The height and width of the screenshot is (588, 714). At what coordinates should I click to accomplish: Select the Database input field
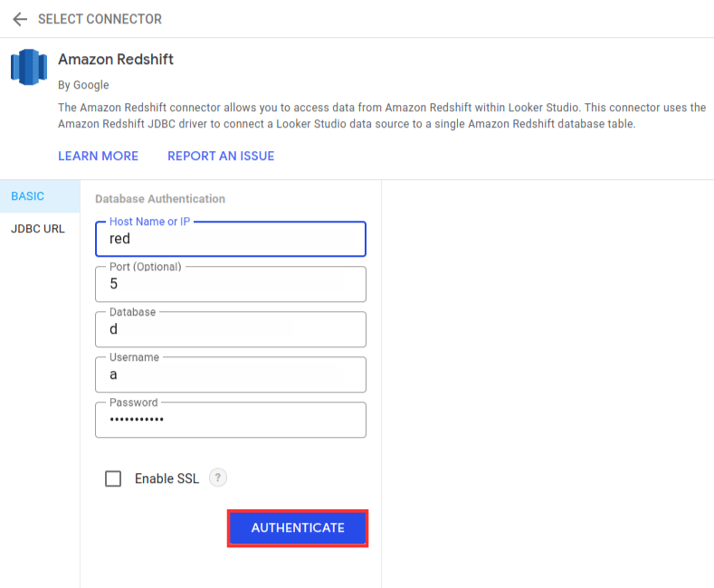tap(230, 329)
